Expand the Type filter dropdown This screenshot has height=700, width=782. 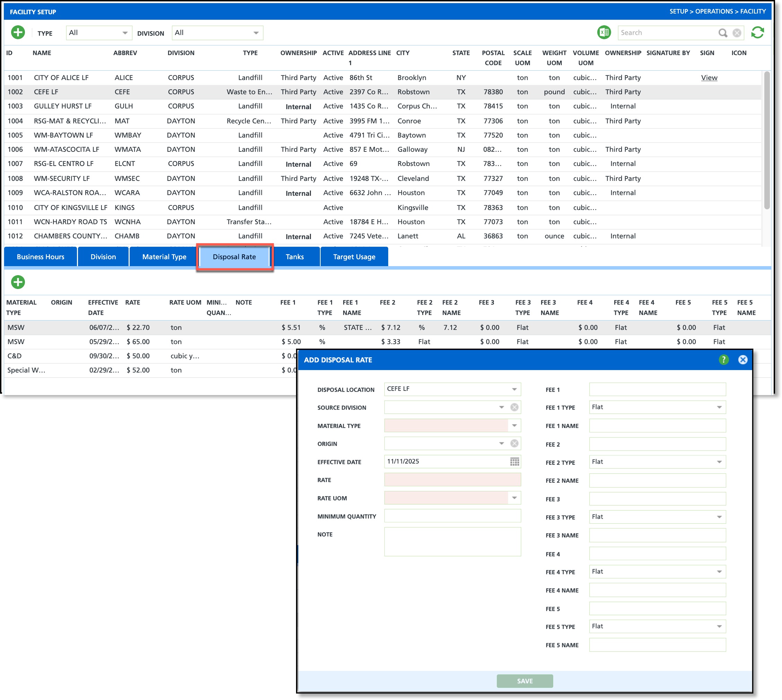click(125, 33)
